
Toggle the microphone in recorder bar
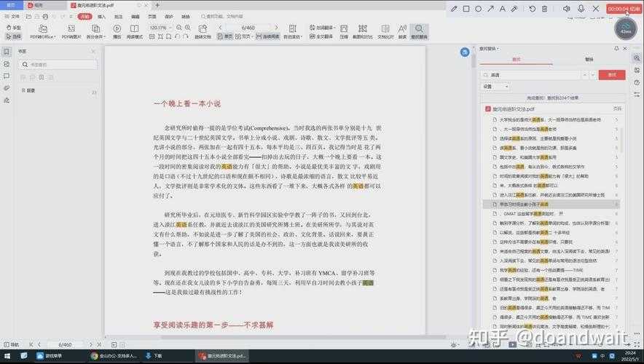581,9
